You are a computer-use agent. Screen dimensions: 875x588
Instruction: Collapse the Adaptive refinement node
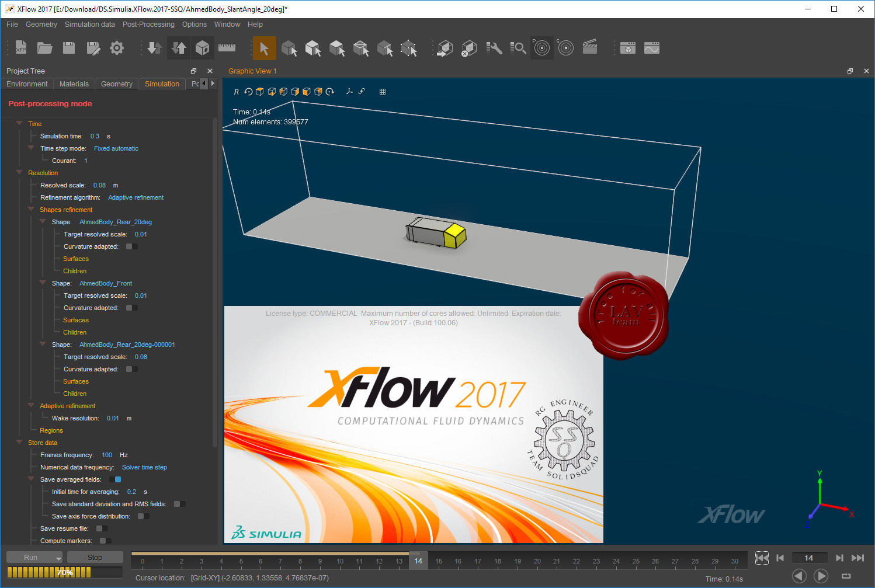(x=31, y=405)
